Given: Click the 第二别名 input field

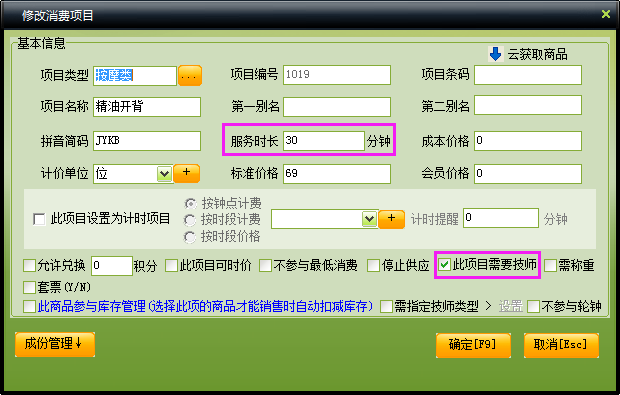Looking at the screenshot, I should [527, 105].
